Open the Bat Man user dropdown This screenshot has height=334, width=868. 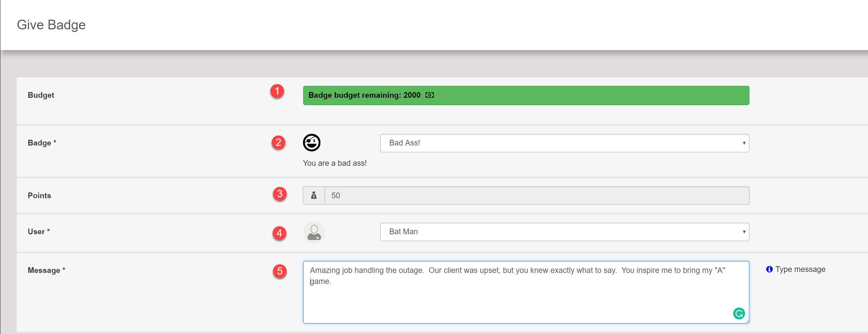click(x=564, y=232)
